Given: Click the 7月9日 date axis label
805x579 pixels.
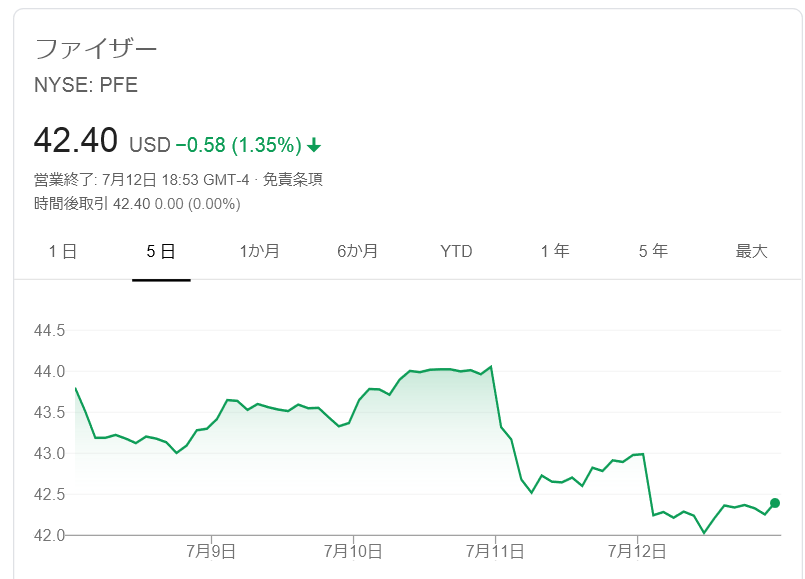Looking at the screenshot, I should pyautogui.click(x=210, y=551).
